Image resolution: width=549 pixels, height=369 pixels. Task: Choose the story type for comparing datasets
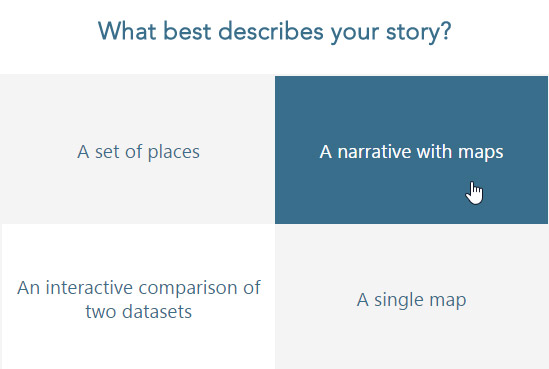click(138, 296)
